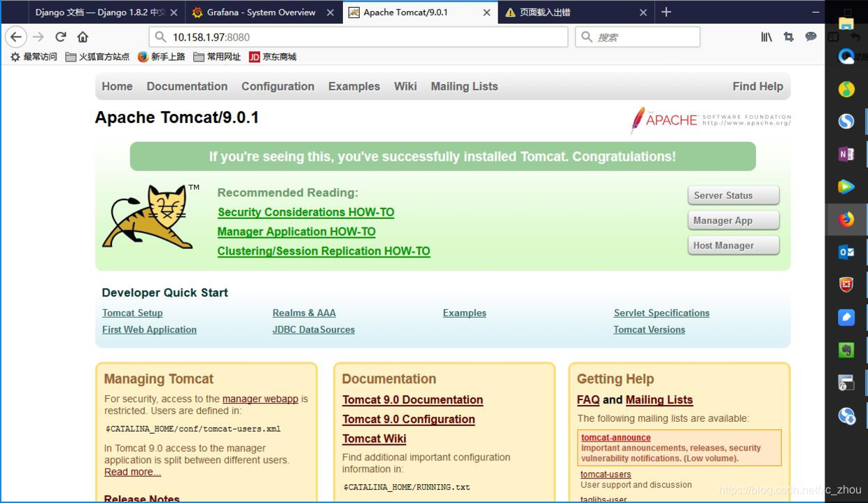Open the tomcat-announce mailing list link

[x=616, y=437]
